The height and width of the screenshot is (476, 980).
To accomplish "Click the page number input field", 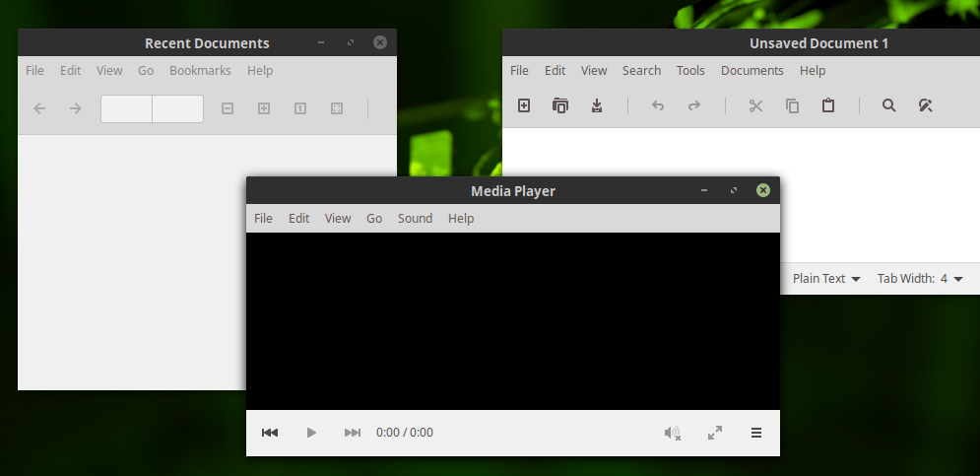I will [x=126, y=108].
